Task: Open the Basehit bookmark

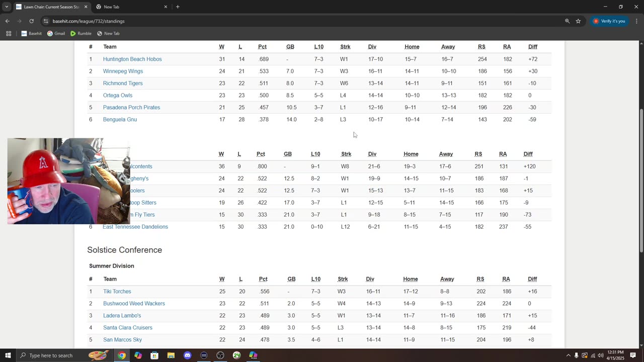Action: click(x=32, y=33)
